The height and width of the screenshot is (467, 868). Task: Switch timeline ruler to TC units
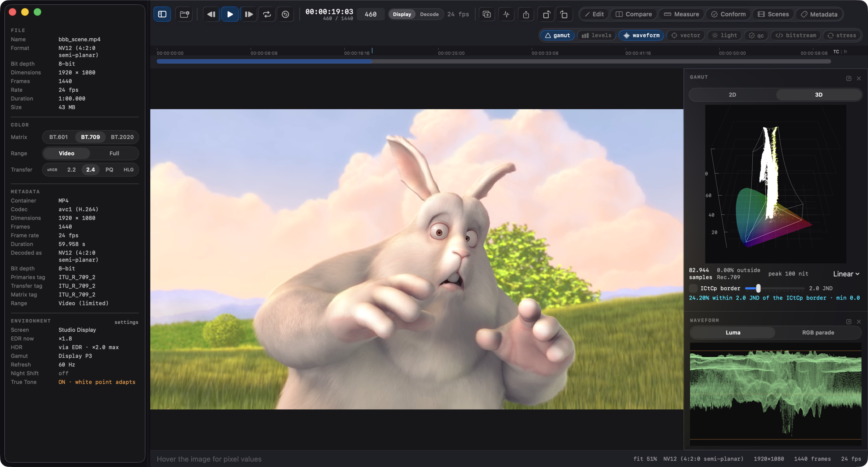(836, 52)
